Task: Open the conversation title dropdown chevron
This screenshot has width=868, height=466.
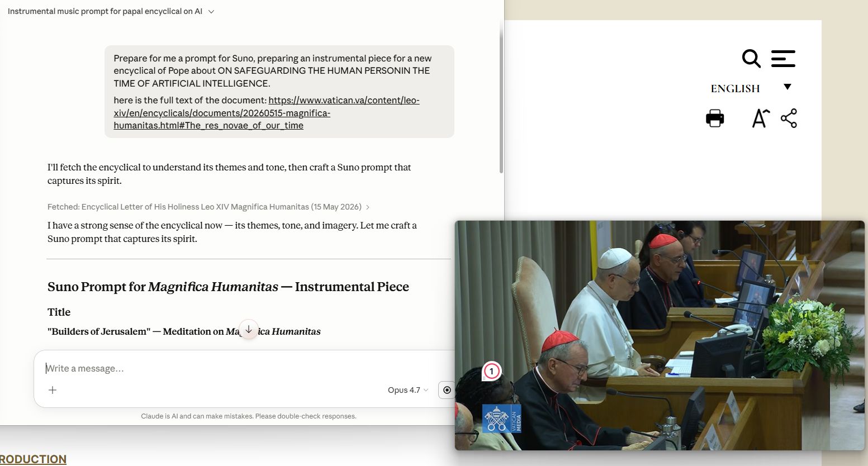Action: tap(211, 12)
